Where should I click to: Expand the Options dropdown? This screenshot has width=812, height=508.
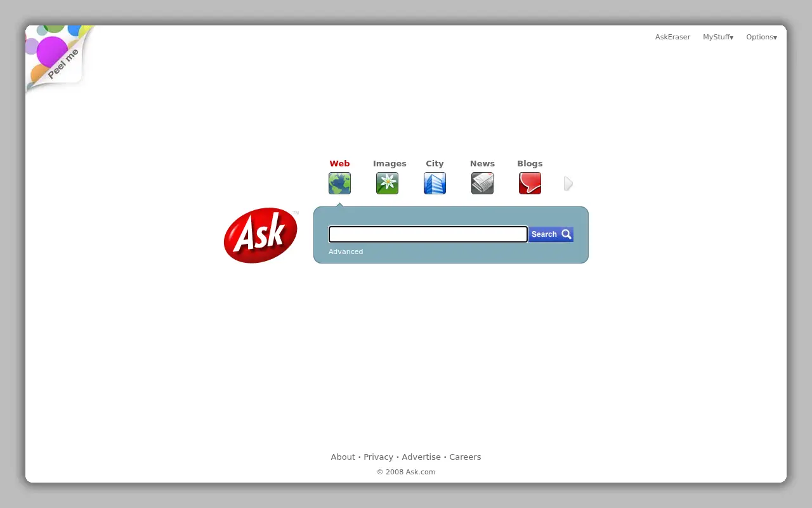point(761,37)
